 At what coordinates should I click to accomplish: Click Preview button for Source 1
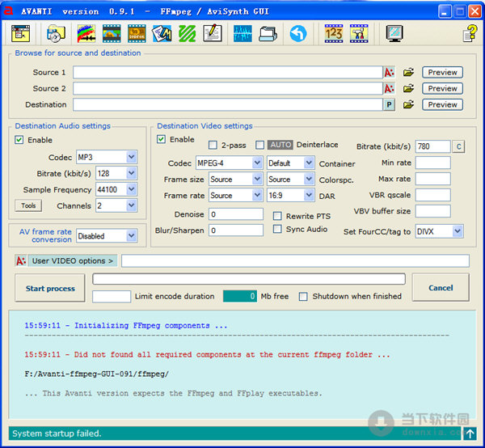point(442,73)
